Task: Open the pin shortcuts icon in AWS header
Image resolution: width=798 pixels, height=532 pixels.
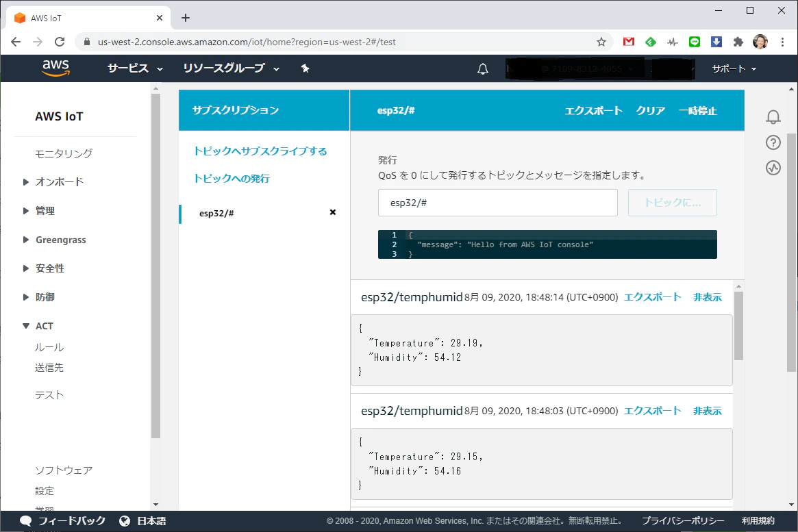Action: pyautogui.click(x=306, y=68)
